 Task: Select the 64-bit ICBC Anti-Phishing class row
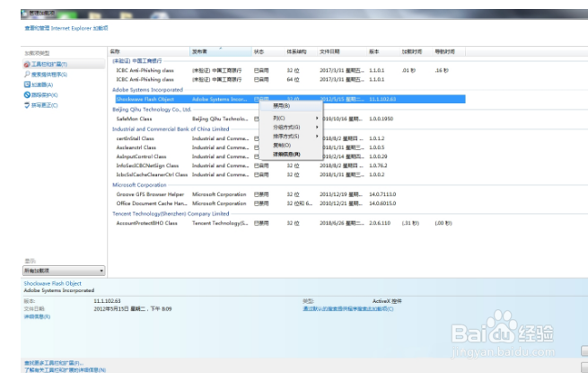[x=290, y=80]
